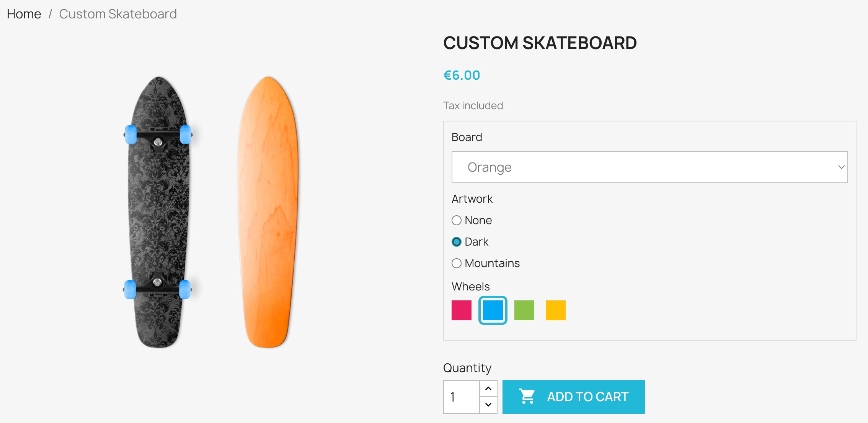Screen dimensions: 868x423
Task: Select the Dark artwork radio button
Action: tap(457, 242)
